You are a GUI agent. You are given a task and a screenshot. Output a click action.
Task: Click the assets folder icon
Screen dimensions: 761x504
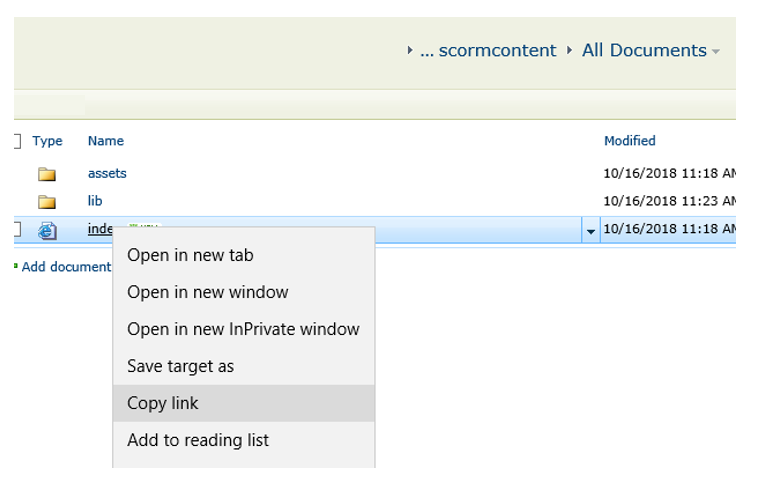tap(47, 174)
